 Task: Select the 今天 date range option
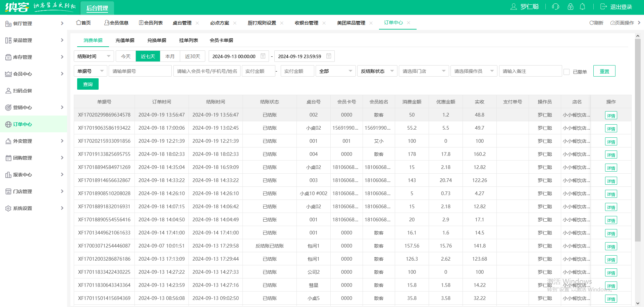126,56
